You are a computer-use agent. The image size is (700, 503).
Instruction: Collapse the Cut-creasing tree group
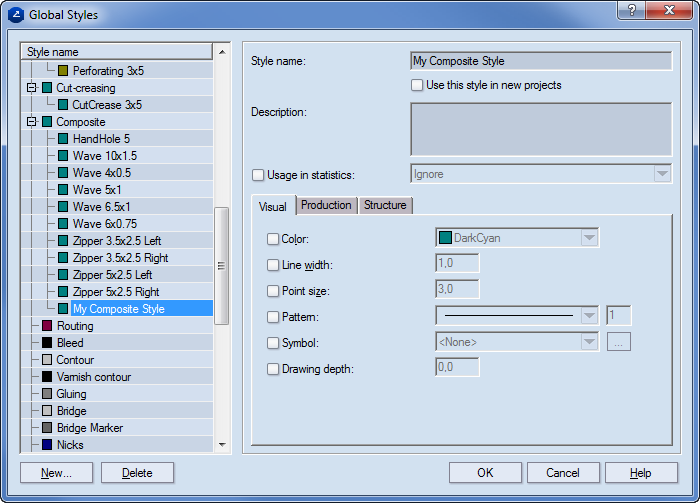click(31, 88)
